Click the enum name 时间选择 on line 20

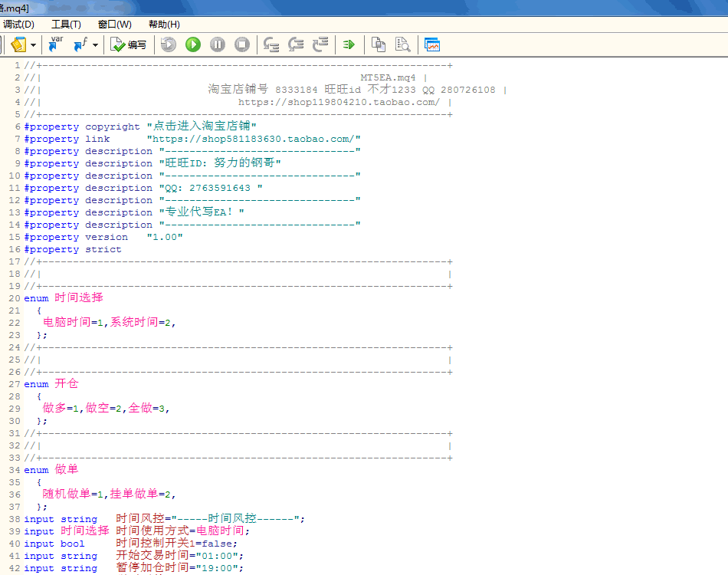coord(79,297)
